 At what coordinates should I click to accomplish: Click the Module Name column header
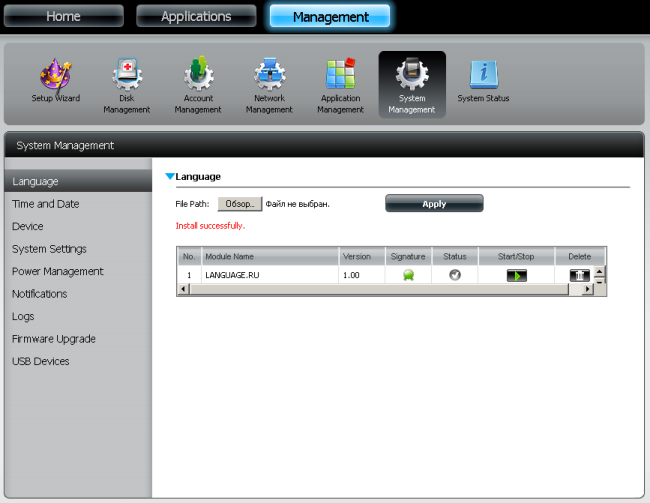point(270,257)
